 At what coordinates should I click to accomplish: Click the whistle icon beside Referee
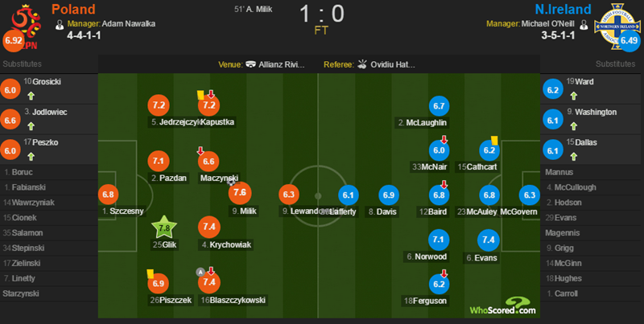[361, 64]
